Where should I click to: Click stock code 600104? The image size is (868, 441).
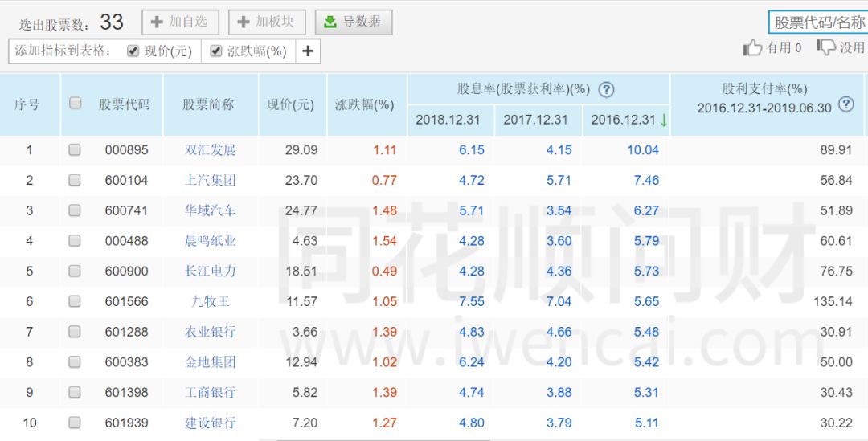pyautogui.click(x=127, y=181)
